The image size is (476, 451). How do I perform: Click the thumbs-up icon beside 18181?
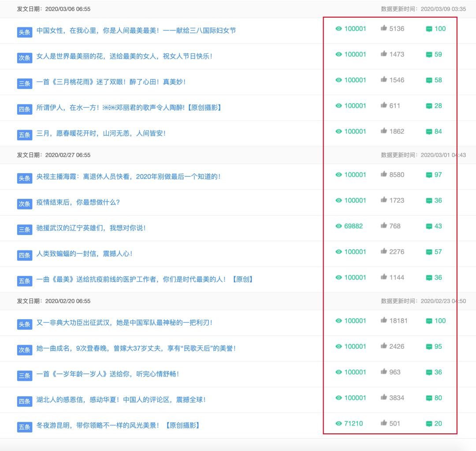pos(384,321)
